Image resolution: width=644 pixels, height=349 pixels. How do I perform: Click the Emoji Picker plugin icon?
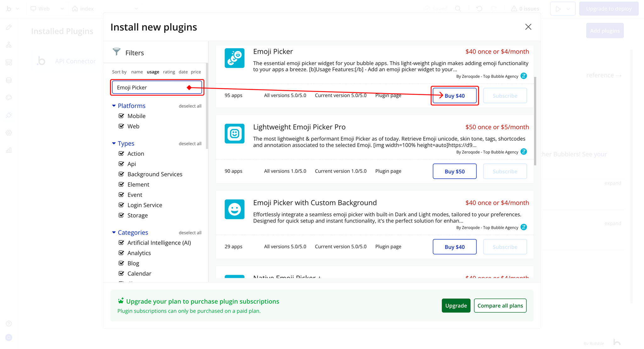click(234, 58)
